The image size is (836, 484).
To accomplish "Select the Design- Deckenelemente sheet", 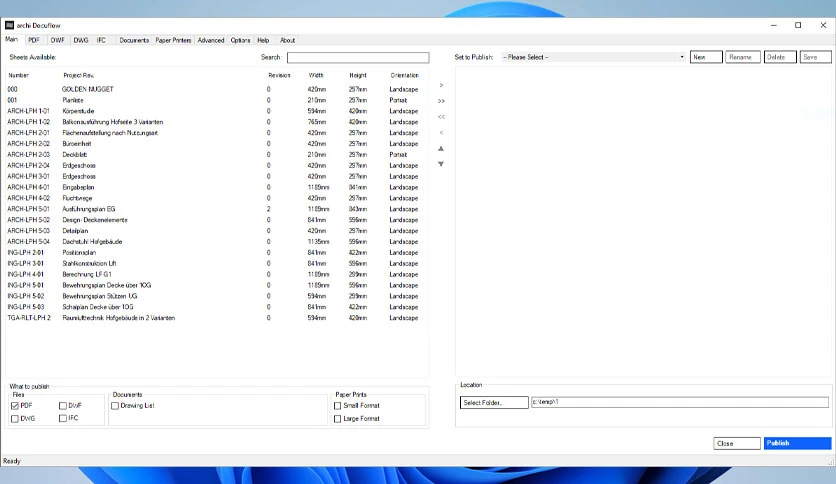I will [218, 220].
